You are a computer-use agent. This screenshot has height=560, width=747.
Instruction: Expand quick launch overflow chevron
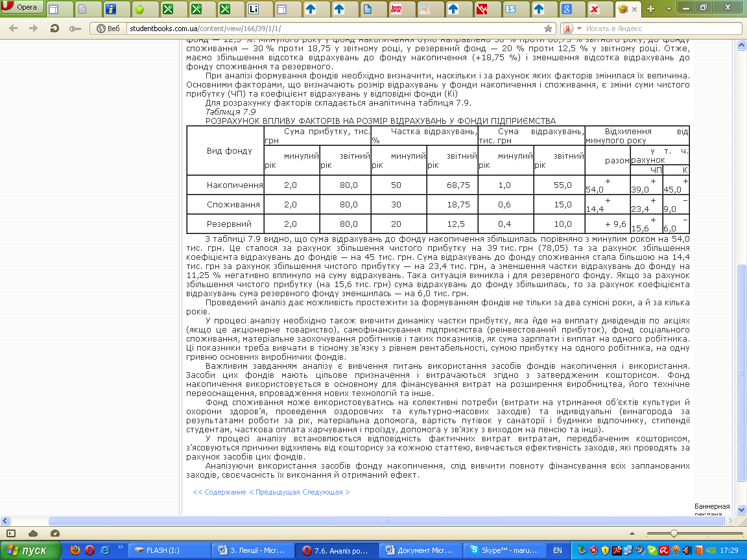point(120,548)
